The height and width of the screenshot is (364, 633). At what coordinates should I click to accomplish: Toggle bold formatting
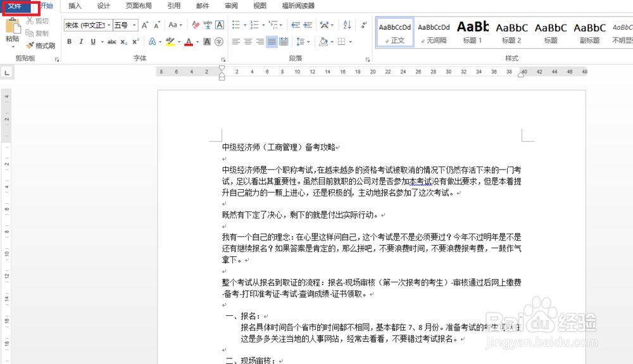pyautogui.click(x=70, y=42)
